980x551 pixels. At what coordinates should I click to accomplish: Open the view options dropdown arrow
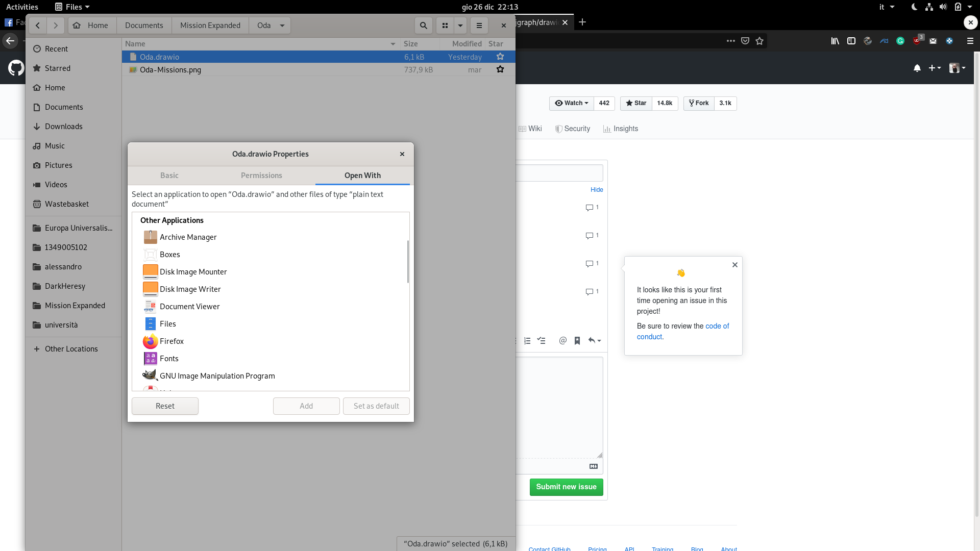(460, 25)
